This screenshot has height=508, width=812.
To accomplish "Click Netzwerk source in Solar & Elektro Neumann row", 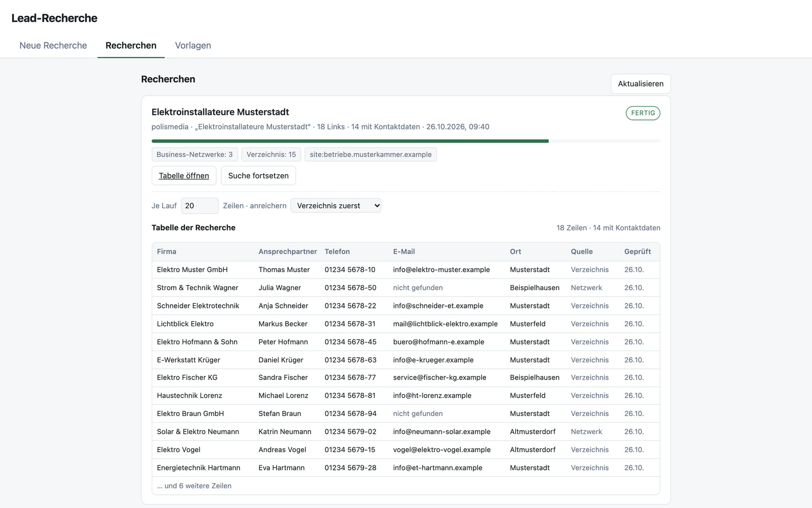I will tap(586, 432).
